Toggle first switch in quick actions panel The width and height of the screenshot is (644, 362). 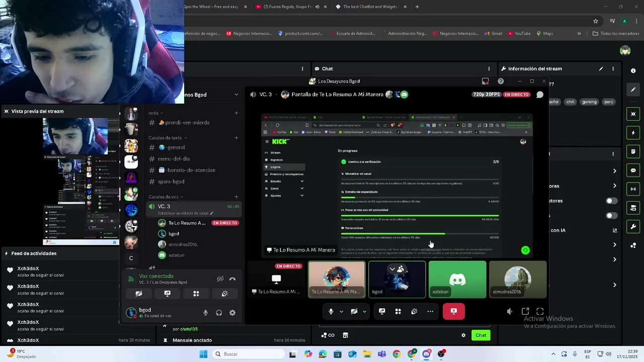point(611,201)
